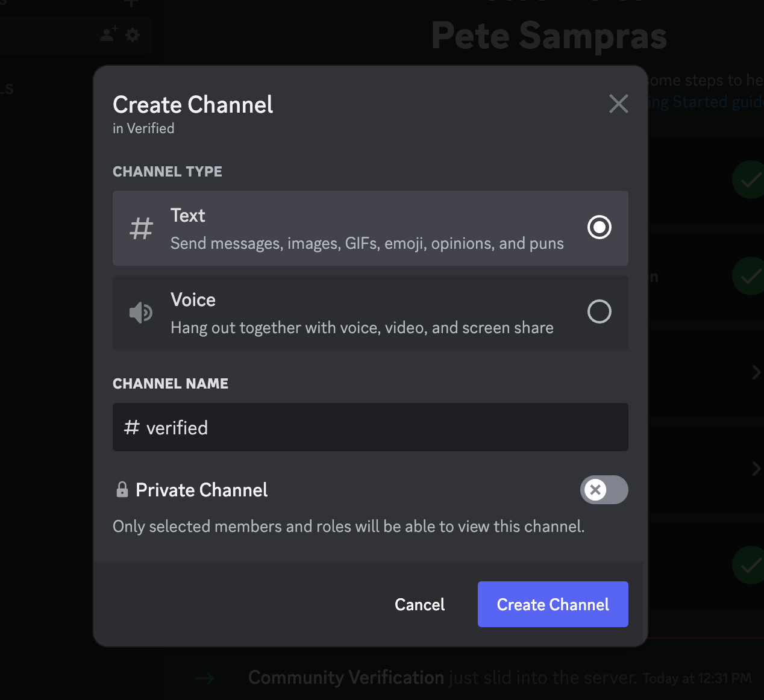Enable the Private Channel toggle switch
The height and width of the screenshot is (700, 764).
[604, 490]
